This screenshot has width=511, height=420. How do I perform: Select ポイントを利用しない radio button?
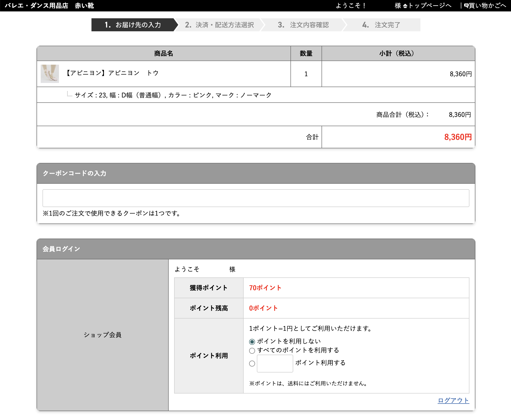click(x=252, y=342)
